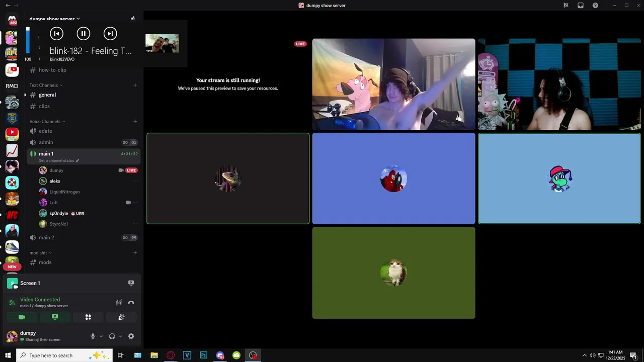
Task: Toggle the screen share button
Action: [x=55, y=317]
